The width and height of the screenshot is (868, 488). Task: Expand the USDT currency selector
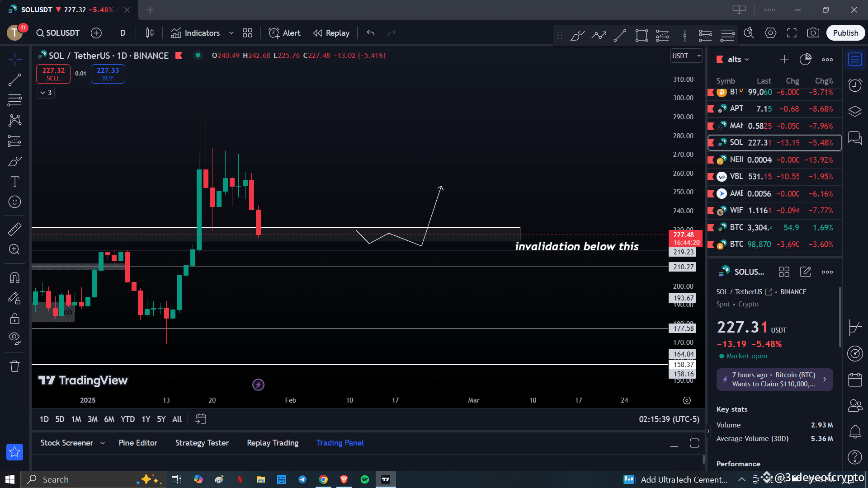tap(686, 56)
